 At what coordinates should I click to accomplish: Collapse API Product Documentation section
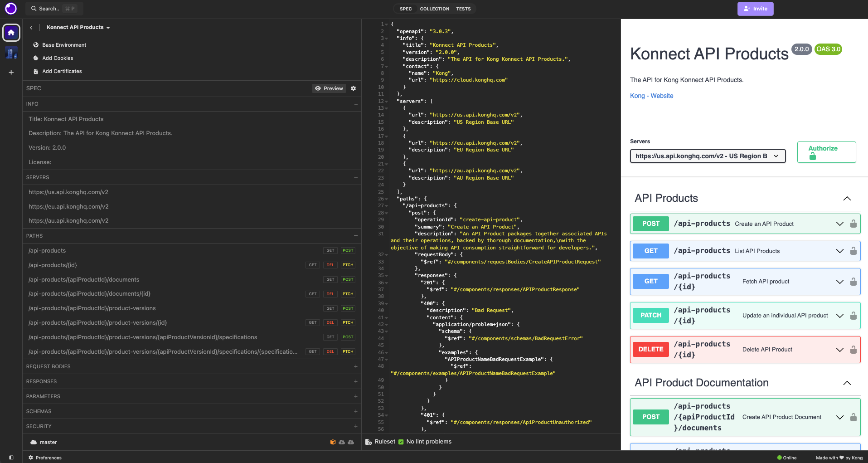pos(847,383)
